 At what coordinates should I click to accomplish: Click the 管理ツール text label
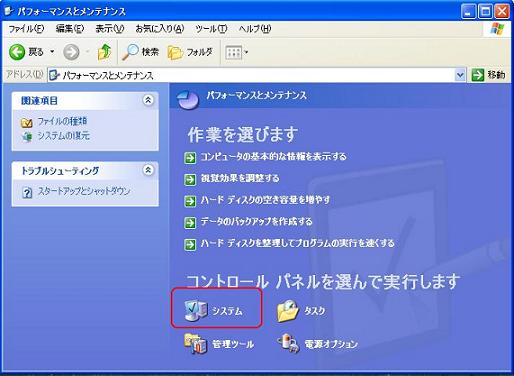click(x=233, y=344)
